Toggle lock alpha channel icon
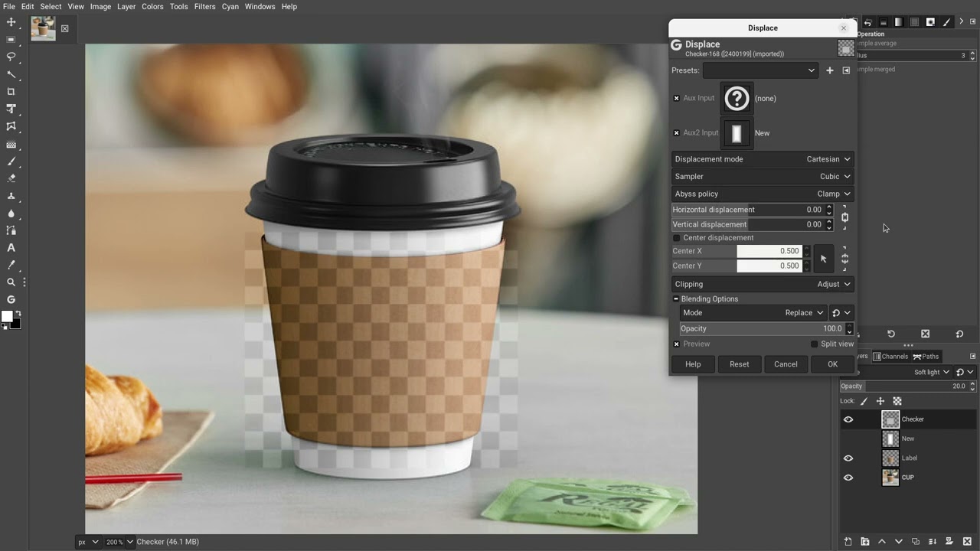This screenshot has width=980, height=551. point(897,401)
